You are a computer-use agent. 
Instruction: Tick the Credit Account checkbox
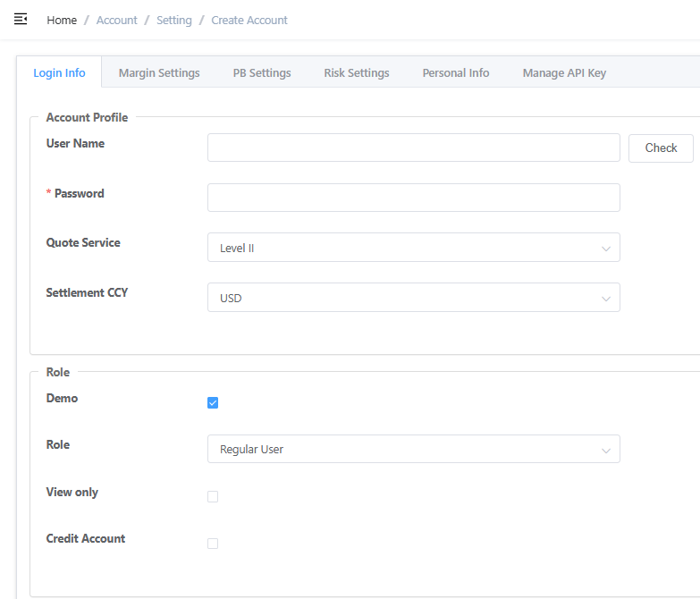[x=213, y=544]
